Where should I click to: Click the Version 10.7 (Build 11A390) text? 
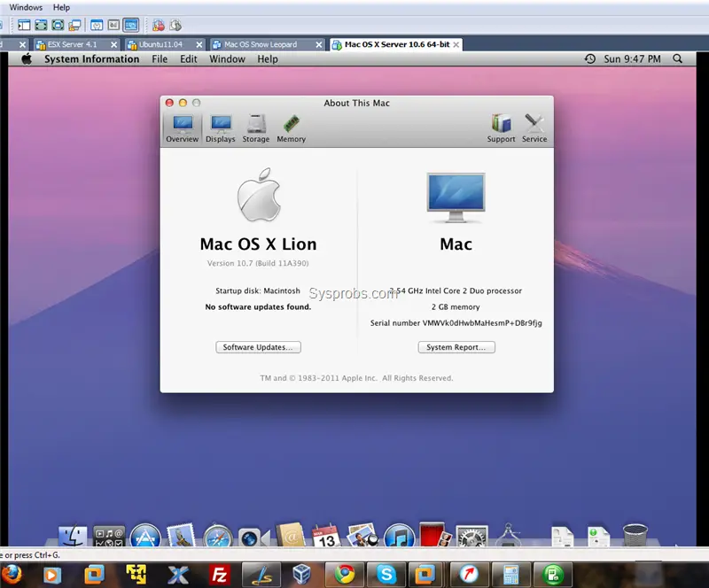coord(258,263)
